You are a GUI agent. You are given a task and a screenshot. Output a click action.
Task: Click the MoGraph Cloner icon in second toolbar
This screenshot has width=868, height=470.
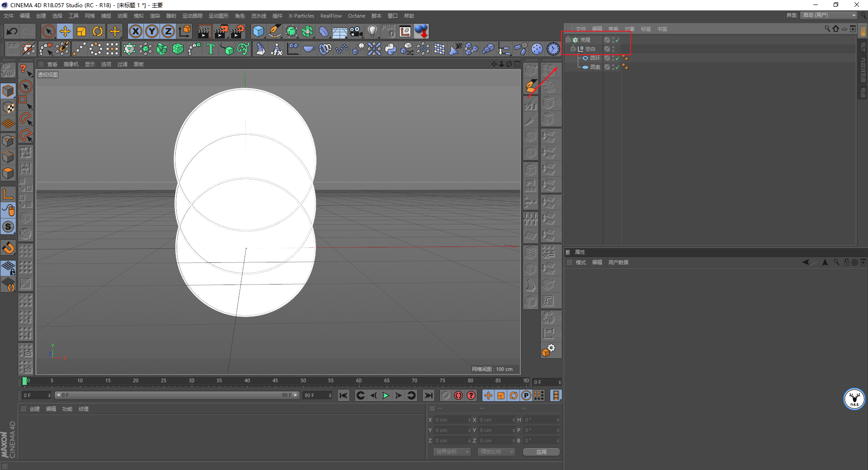tap(129, 49)
